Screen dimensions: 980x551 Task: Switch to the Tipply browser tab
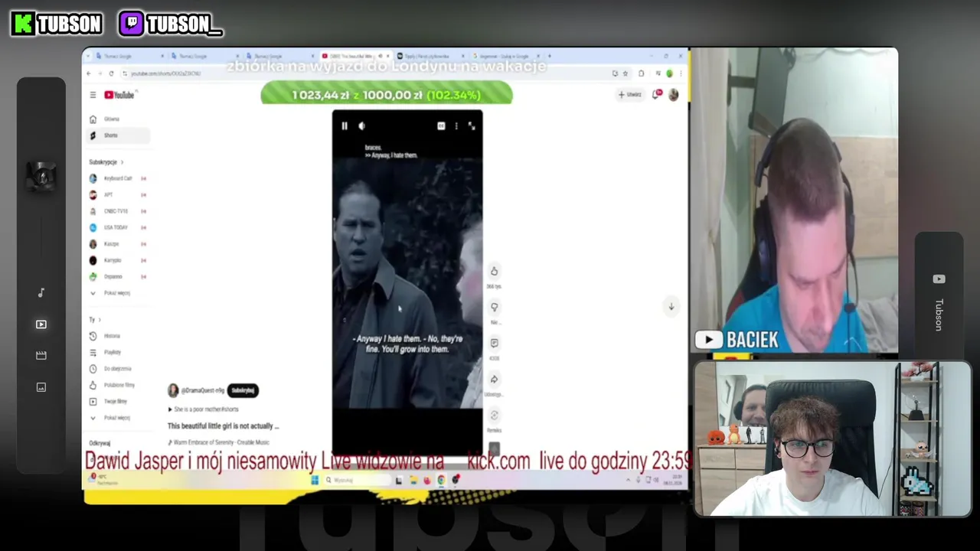[430, 56]
